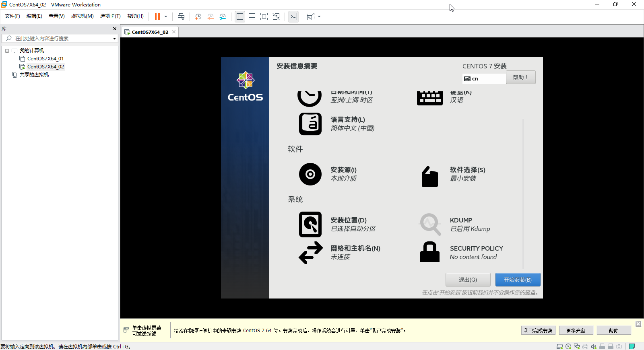The height and width of the screenshot is (350, 644).
Task: Expand the stretch guest dropdown arrow
Action: (319, 16)
